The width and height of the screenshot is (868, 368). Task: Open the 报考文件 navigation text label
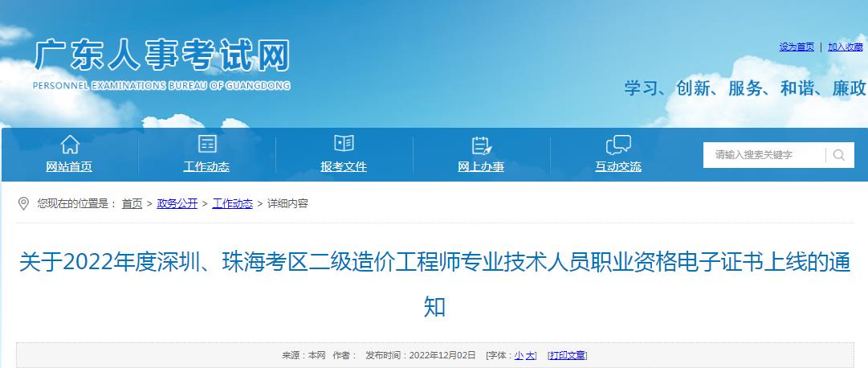[x=344, y=166]
